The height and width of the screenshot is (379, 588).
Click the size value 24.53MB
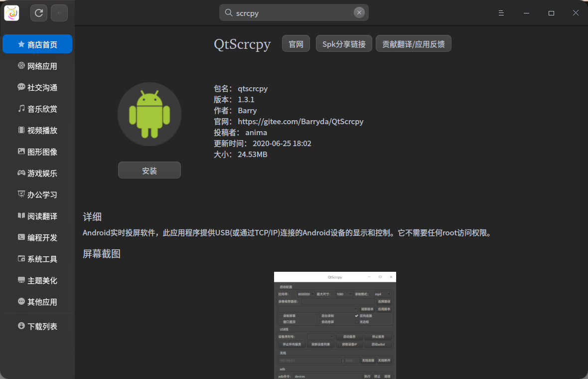(252, 154)
